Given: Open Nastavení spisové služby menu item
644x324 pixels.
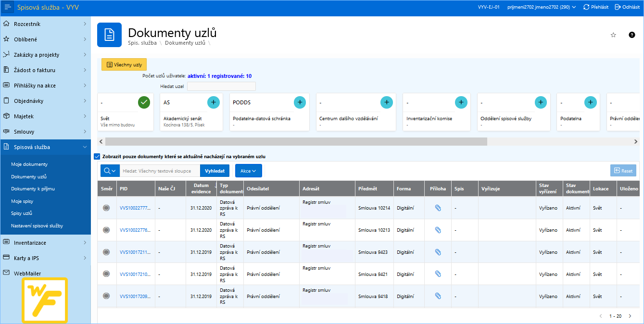Looking at the screenshot, I should tap(37, 225).
